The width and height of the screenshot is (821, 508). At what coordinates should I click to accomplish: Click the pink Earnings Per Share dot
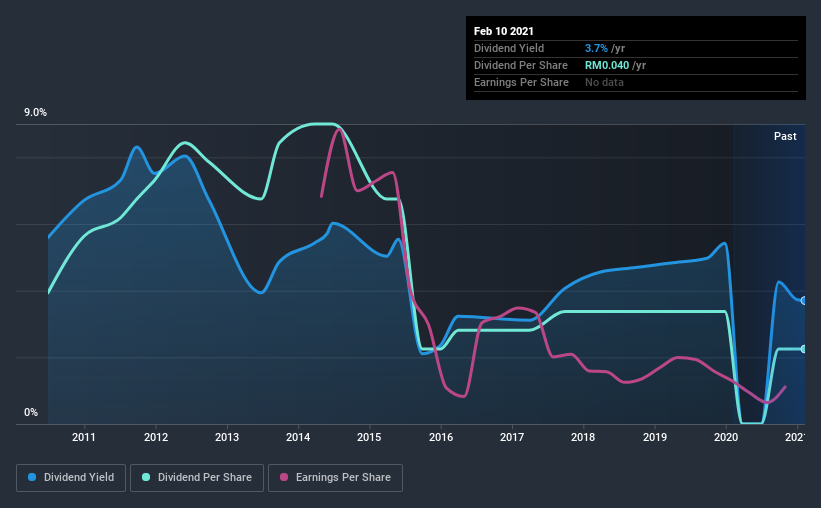point(284,477)
